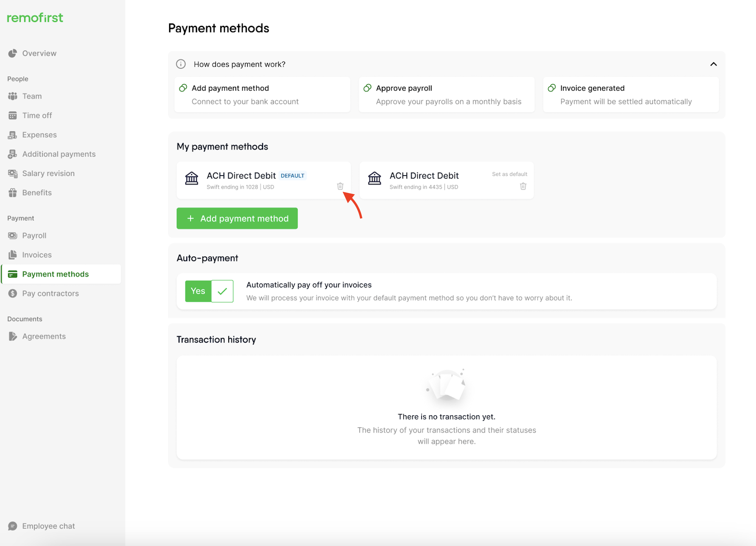
Task: Open Agreements under Documents
Action: point(44,336)
